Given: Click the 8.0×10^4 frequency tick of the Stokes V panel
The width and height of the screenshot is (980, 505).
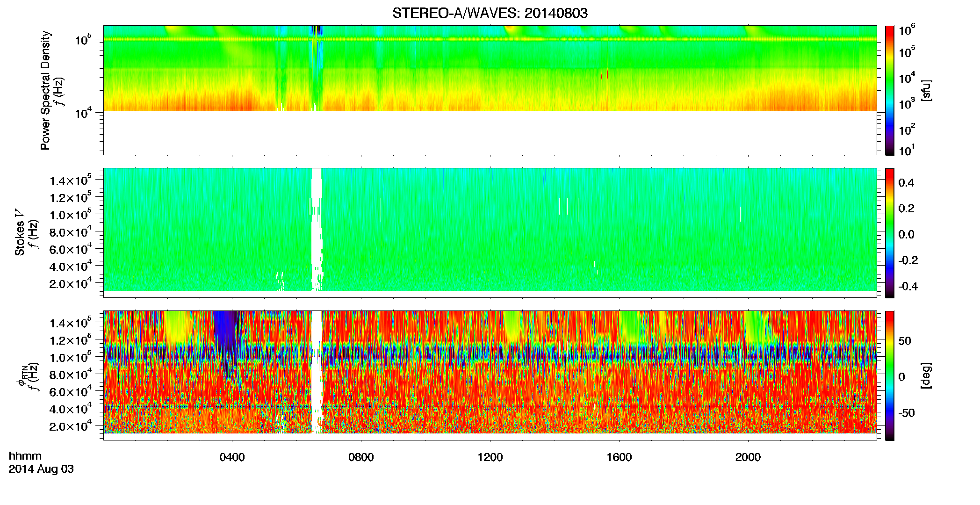Looking at the screenshot, I should tap(71, 232).
